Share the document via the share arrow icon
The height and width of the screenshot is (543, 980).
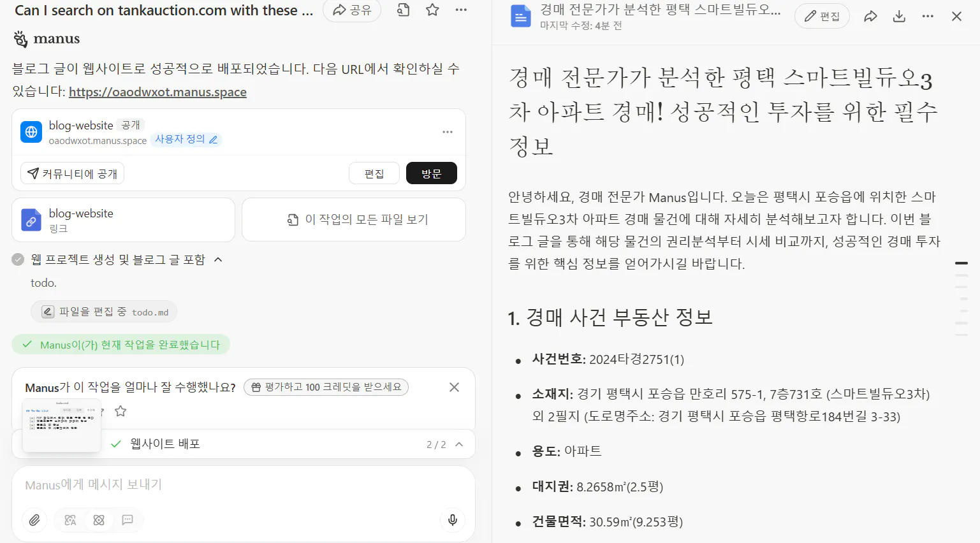[x=871, y=16]
